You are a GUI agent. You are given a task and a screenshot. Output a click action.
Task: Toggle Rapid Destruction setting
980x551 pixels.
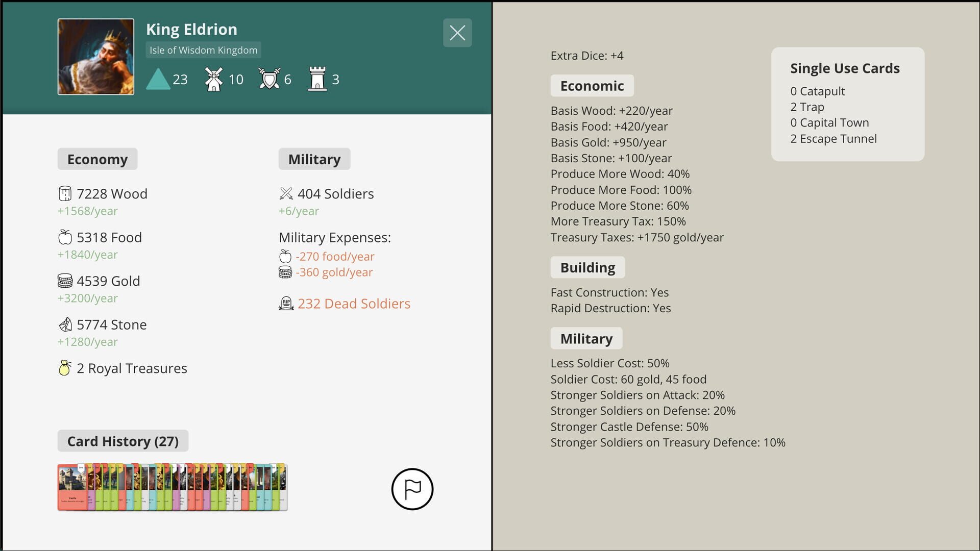pos(610,308)
